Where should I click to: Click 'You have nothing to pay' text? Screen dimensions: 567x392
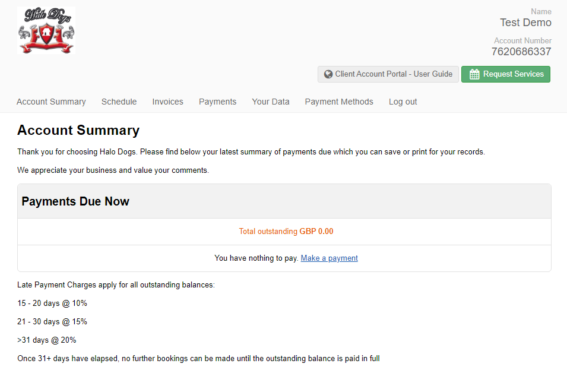256,258
